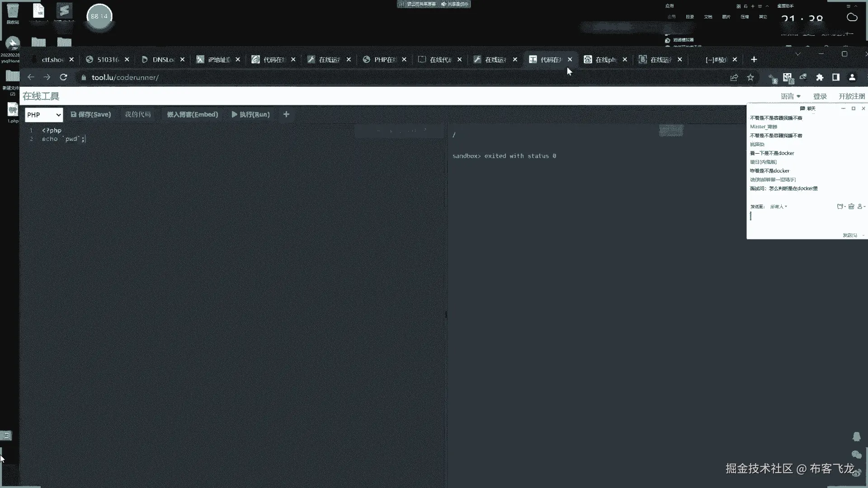This screenshot has height=488, width=868.
Task: Reload the tool.lu page
Action: (x=63, y=77)
